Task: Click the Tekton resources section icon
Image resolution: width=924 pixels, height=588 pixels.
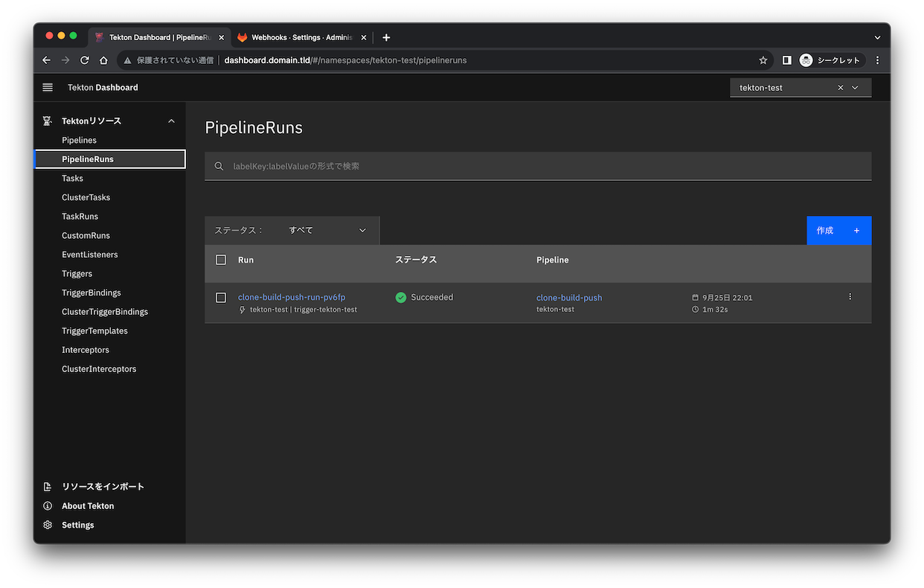Action: pos(48,121)
